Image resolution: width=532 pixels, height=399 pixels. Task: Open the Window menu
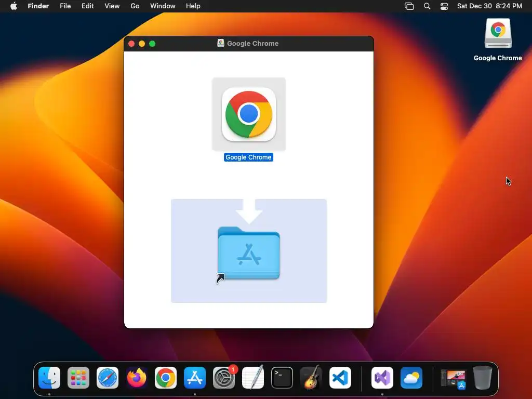pyautogui.click(x=163, y=6)
